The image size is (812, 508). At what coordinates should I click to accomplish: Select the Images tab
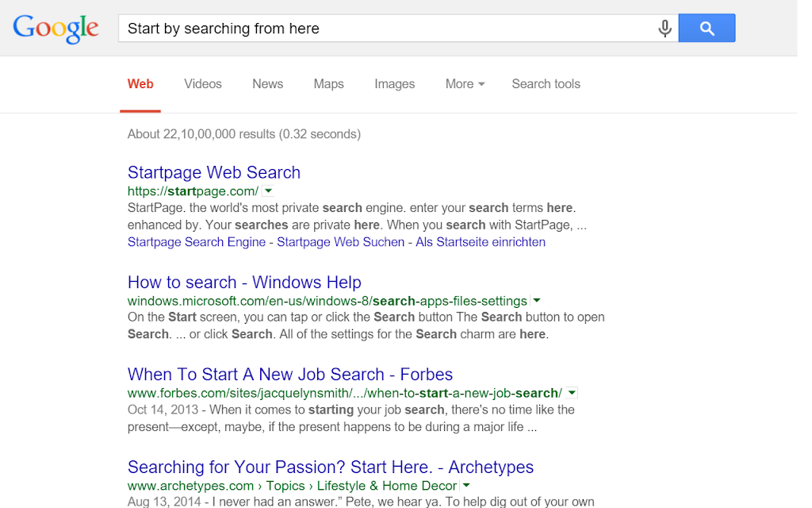[x=395, y=84]
